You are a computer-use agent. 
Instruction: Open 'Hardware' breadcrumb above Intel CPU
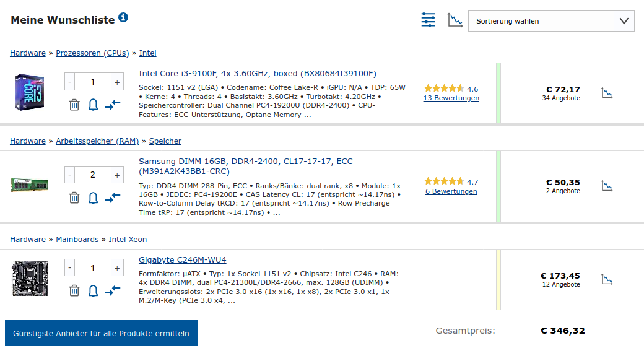(27, 53)
